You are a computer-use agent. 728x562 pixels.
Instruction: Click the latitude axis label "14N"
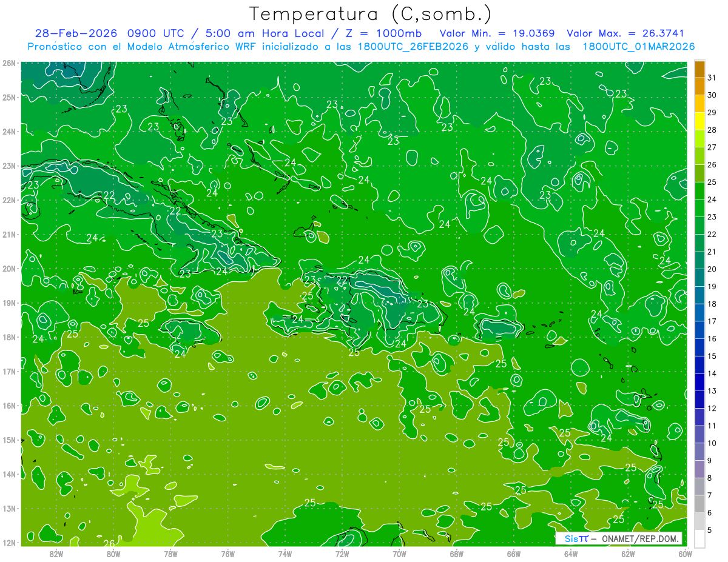click(9, 474)
